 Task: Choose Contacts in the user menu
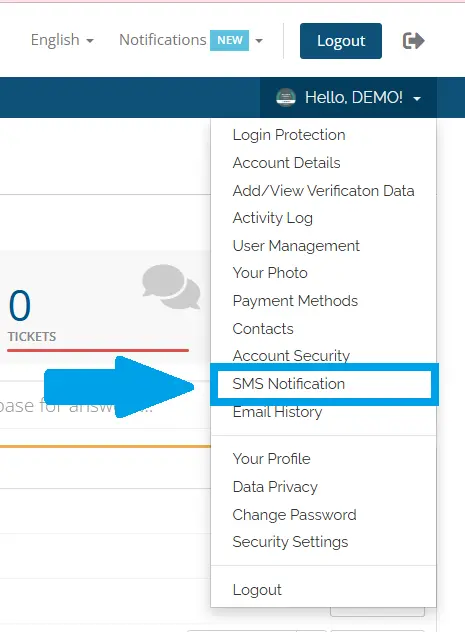(x=263, y=329)
